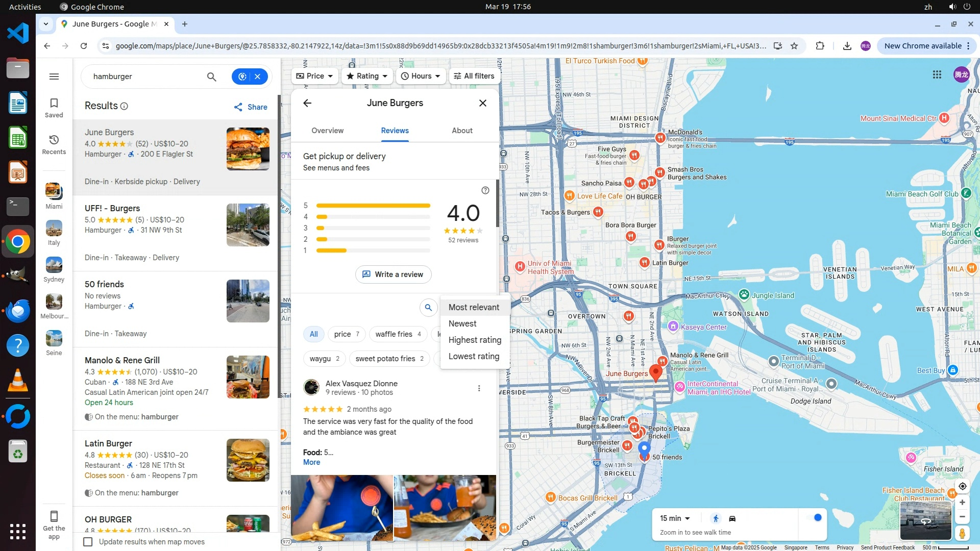
Task: Expand the Price filter dropdown
Action: click(314, 76)
